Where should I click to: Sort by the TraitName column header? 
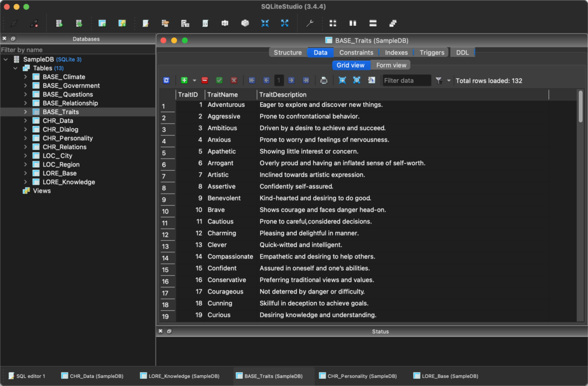[231, 95]
